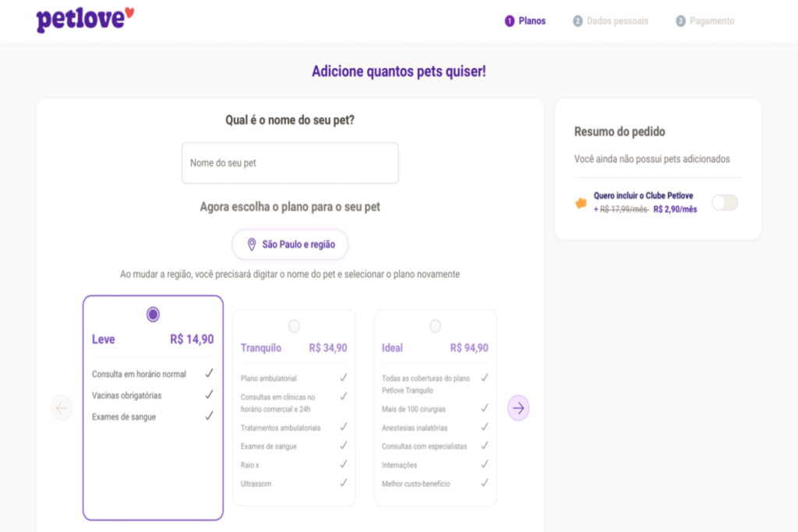Click the location pin icon
The height and width of the screenshot is (532, 798).
[252, 244]
